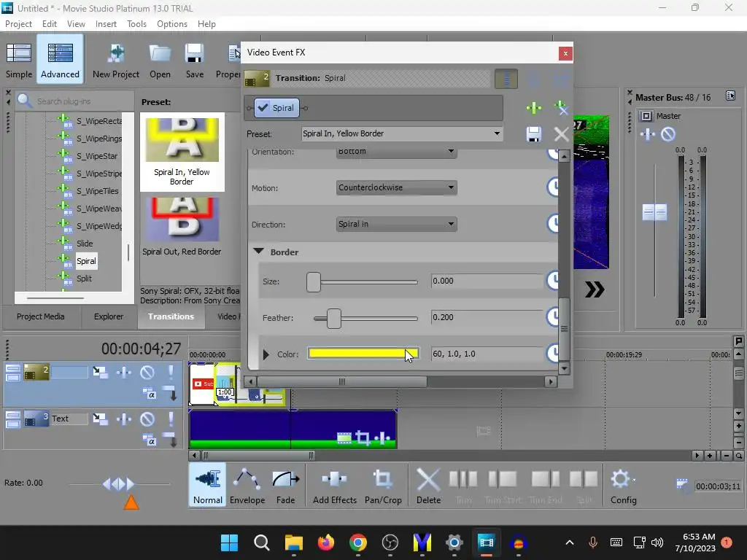This screenshot has height=560, width=747.
Task: Close the Video Event FX dialog
Action: pyautogui.click(x=565, y=53)
